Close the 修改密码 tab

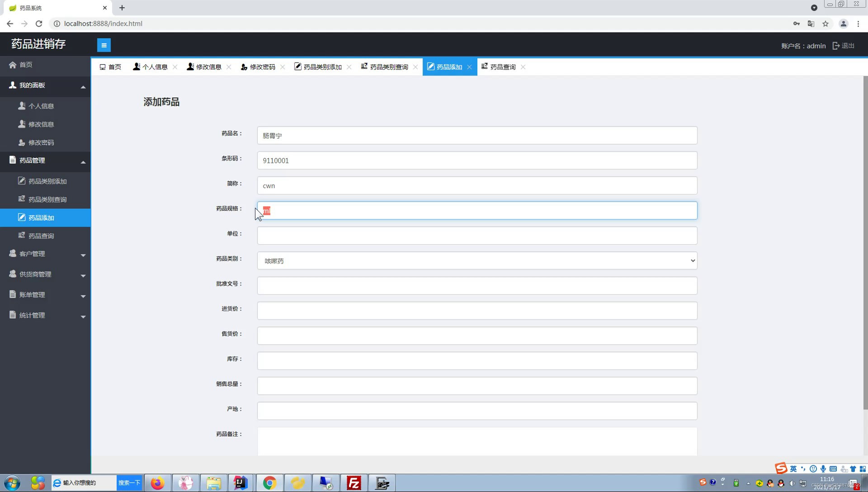click(283, 67)
